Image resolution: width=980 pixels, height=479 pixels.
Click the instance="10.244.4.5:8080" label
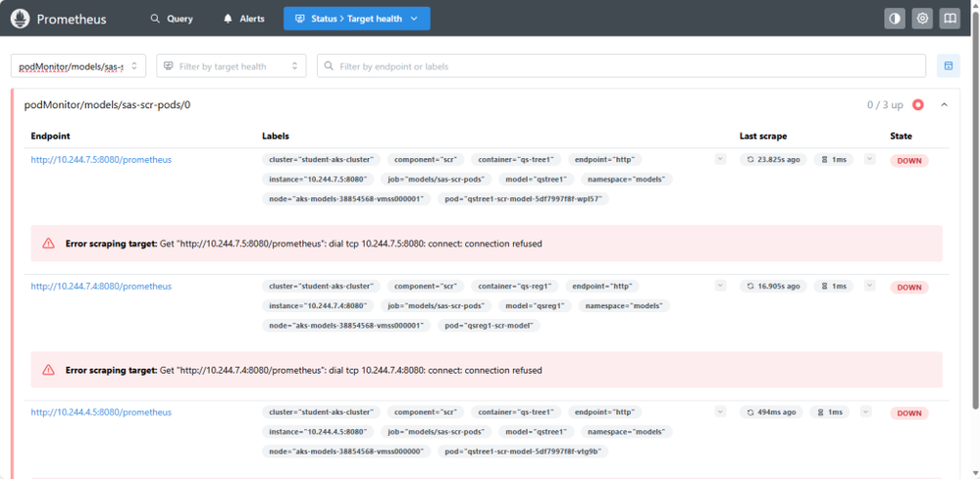coord(318,432)
